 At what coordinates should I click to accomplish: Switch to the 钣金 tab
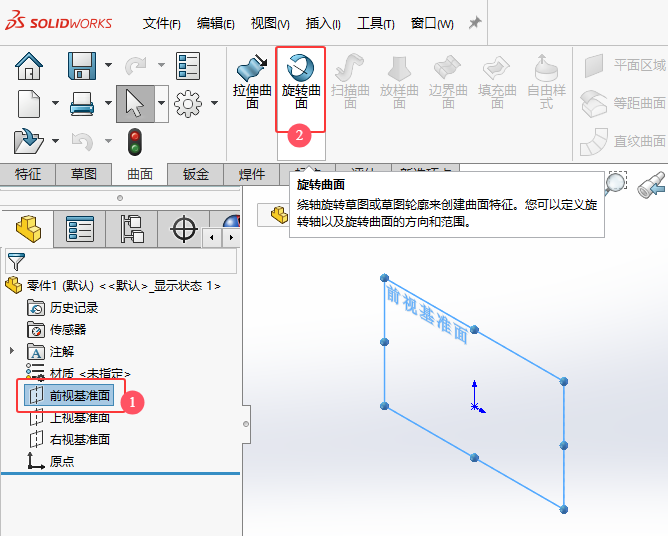[x=196, y=174]
